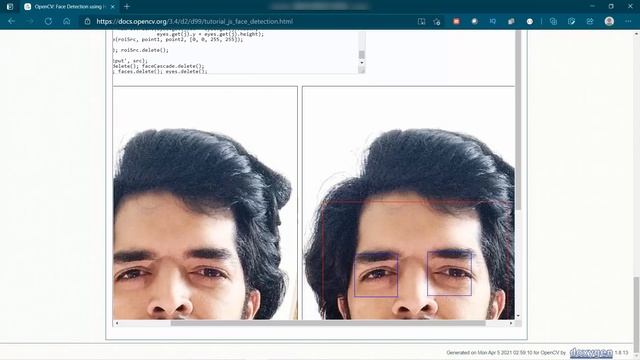Click the doxygen version '1.8.13' text

(x=622, y=353)
